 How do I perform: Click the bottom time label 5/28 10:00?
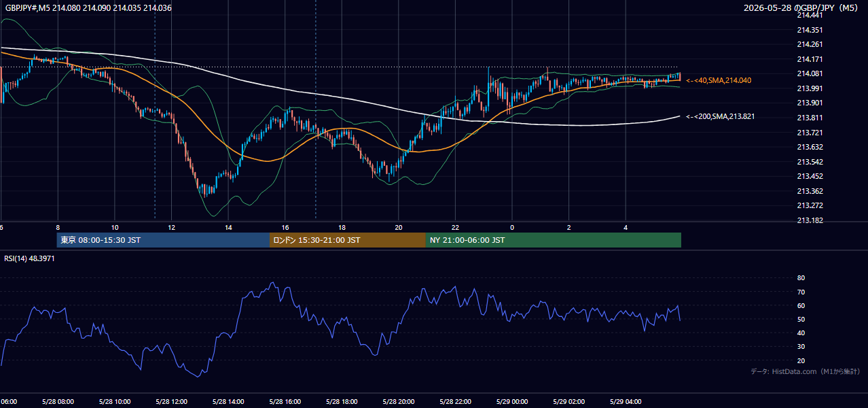point(115,401)
